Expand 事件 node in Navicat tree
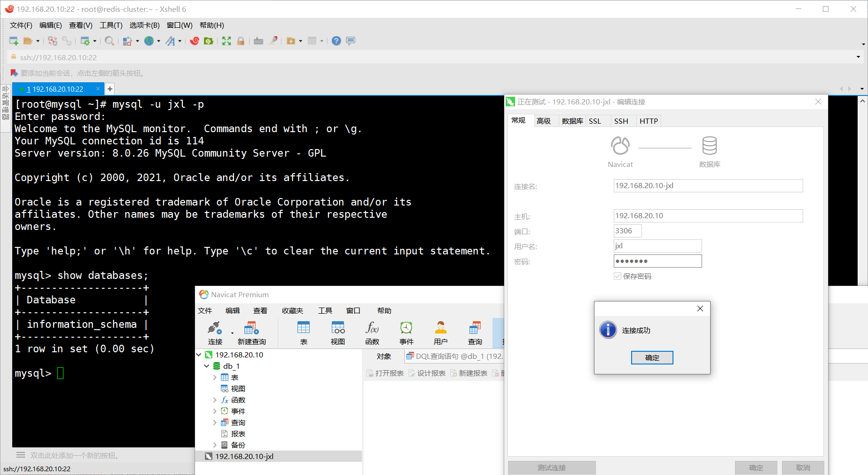This screenshot has width=868, height=475. tap(215, 411)
